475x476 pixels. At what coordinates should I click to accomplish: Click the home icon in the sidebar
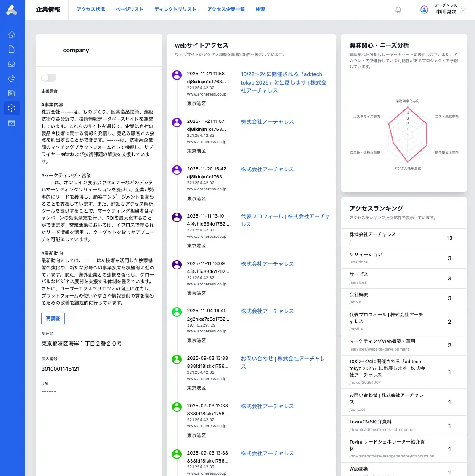tap(12, 35)
